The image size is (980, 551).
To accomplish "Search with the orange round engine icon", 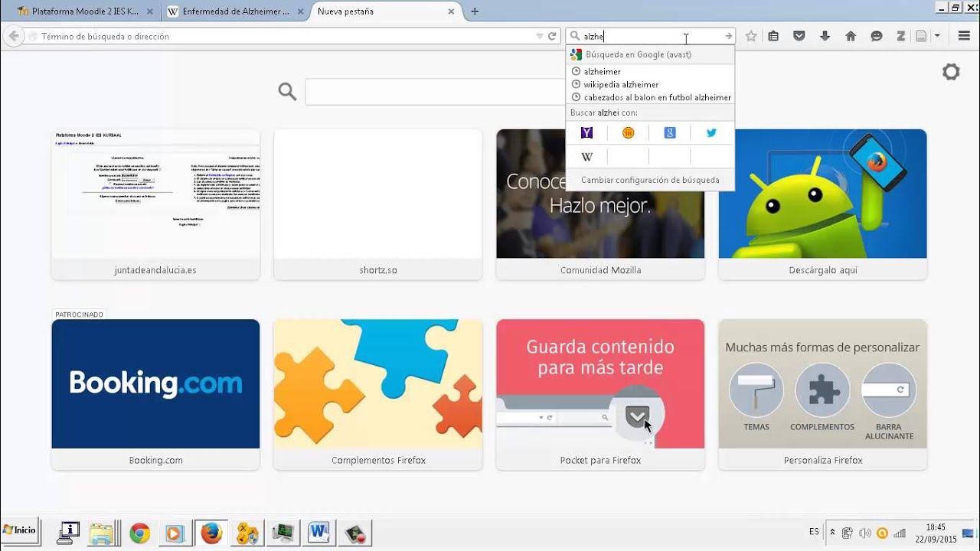I will click(628, 133).
